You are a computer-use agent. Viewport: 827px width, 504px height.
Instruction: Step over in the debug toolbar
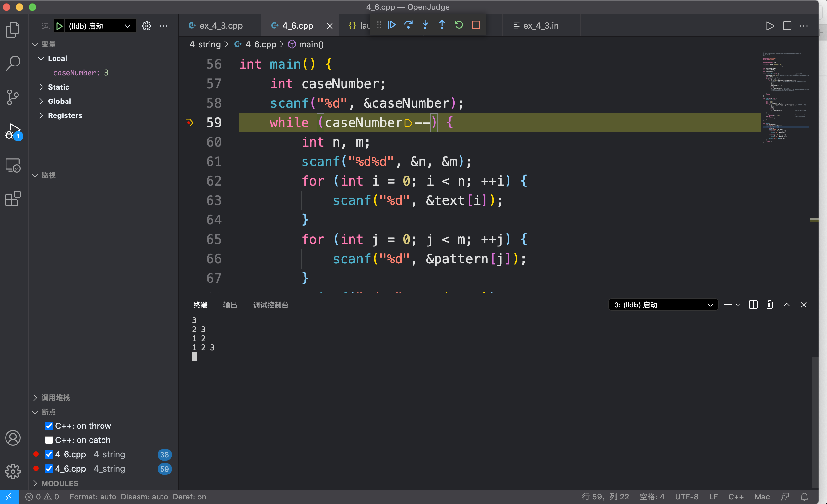[408, 25]
